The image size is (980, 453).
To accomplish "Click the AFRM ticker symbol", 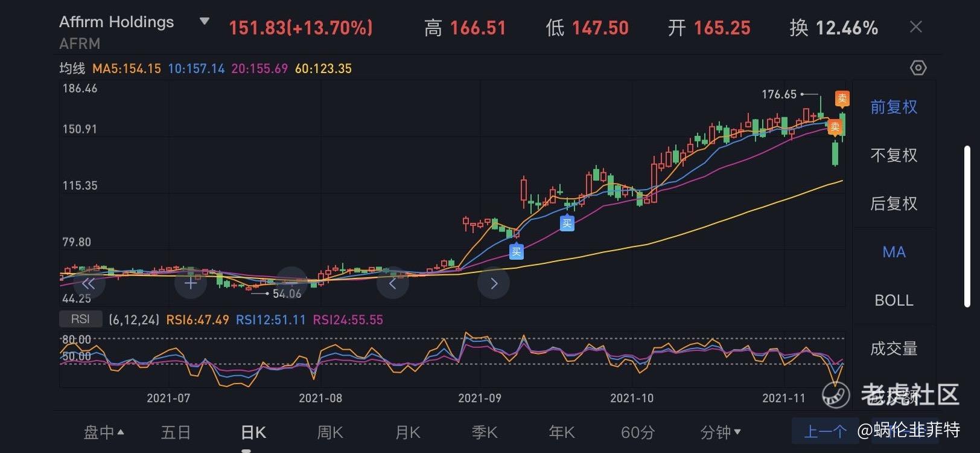I will 80,43.
